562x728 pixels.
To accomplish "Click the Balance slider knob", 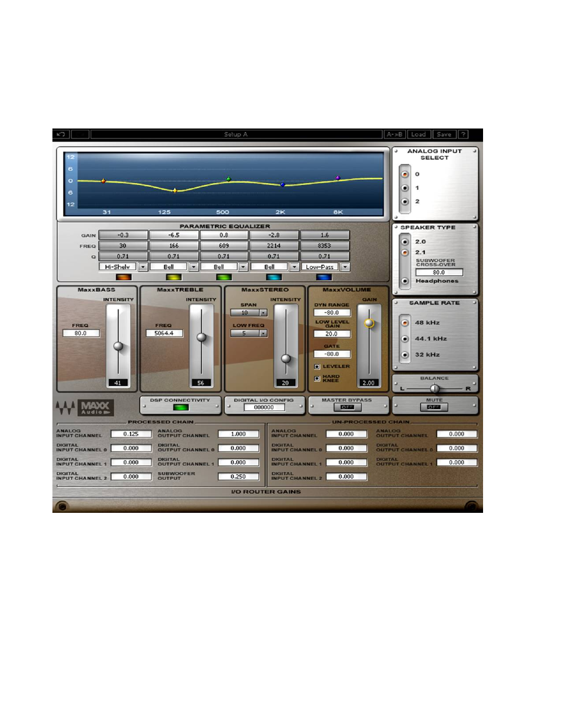I will click(x=435, y=388).
